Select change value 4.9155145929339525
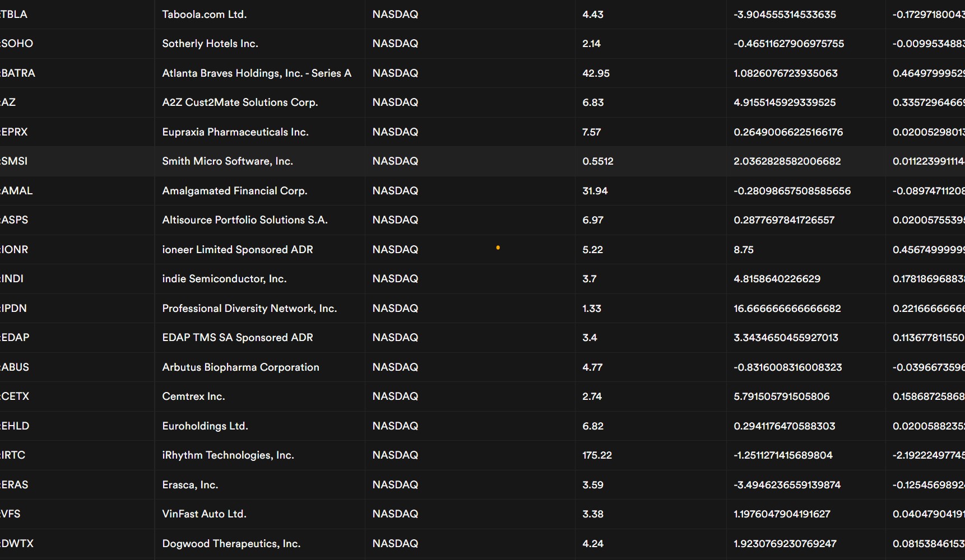Screen dimensions: 965x560 coord(785,102)
